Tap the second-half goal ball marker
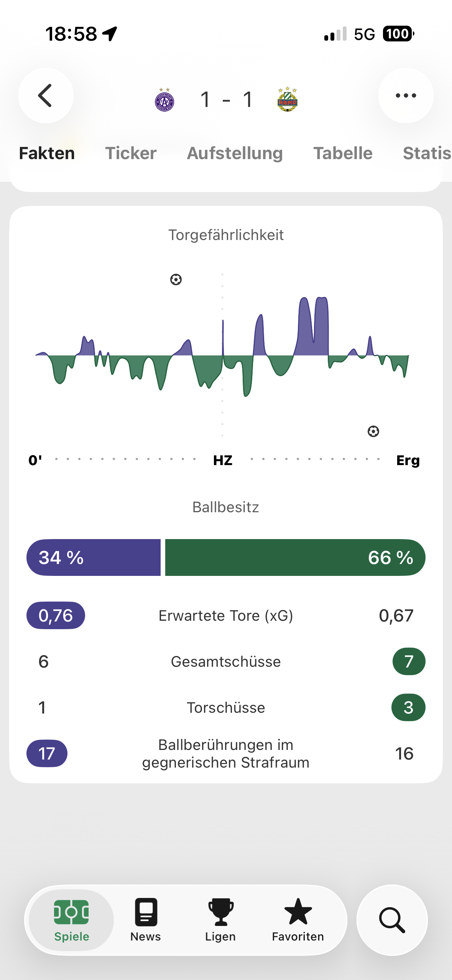The width and height of the screenshot is (452, 980). (x=373, y=431)
